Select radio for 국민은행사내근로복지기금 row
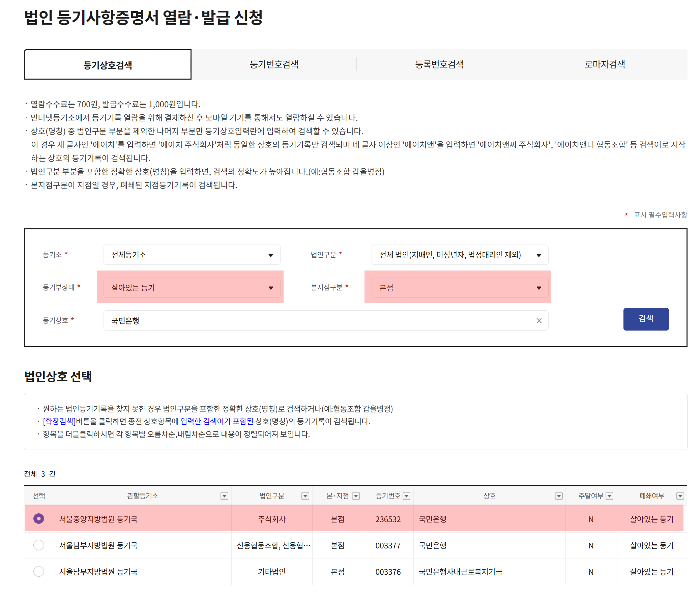 point(39,571)
